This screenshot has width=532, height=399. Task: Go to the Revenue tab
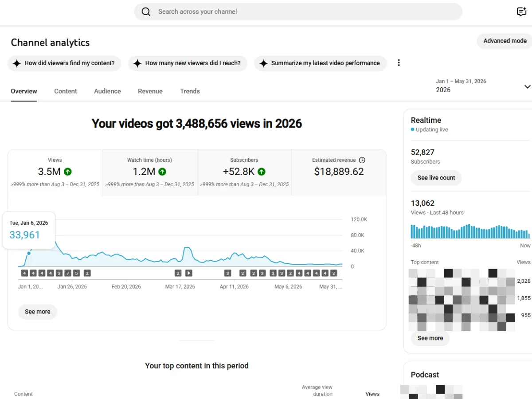tap(150, 91)
